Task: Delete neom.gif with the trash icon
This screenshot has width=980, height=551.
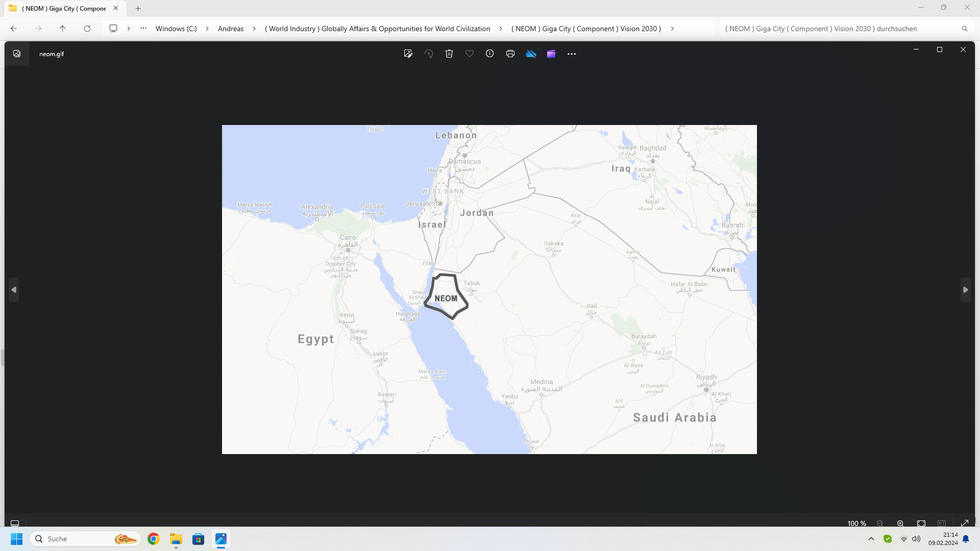Action: coord(449,54)
